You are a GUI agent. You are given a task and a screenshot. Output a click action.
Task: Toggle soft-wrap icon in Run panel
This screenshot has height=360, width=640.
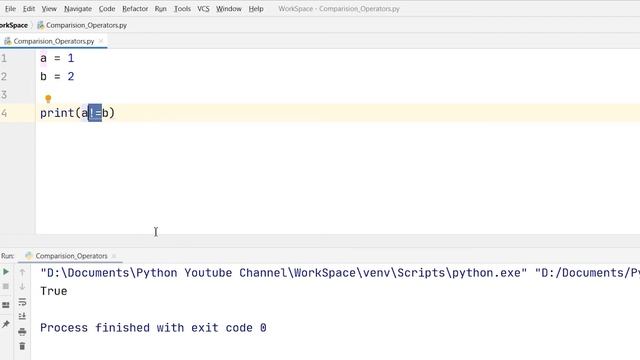22,302
